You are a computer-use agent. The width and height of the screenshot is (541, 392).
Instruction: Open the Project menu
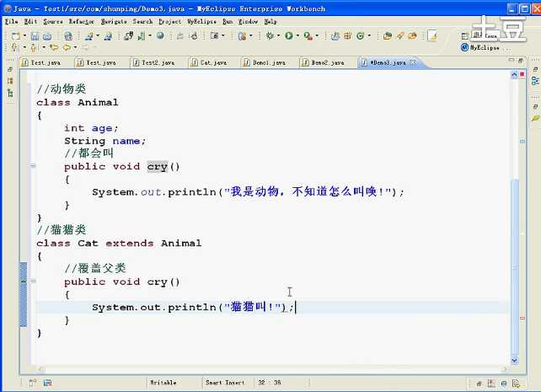tap(169, 21)
